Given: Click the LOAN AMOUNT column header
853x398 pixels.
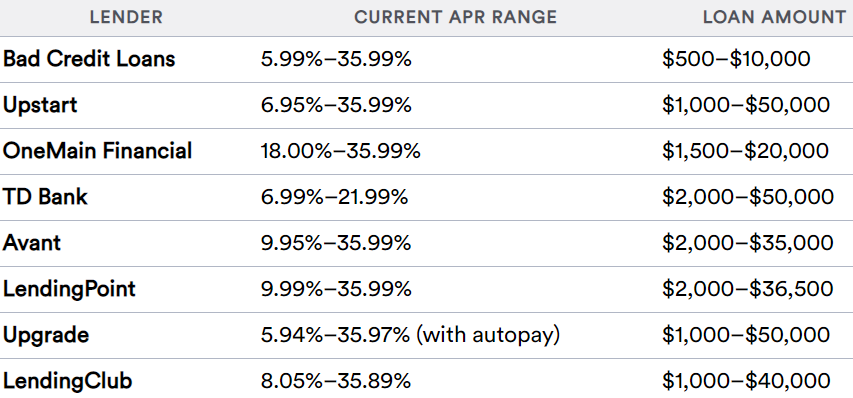Looking at the screenshot, I should click(x=774, y=17).
